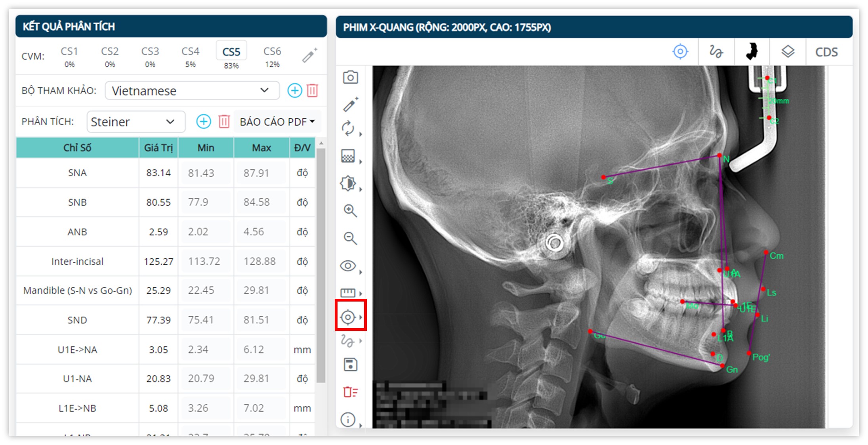Click the Inter-incisal Min field 113.72
This screenshot has width=868, height=445.
click(x=206, y=261)
